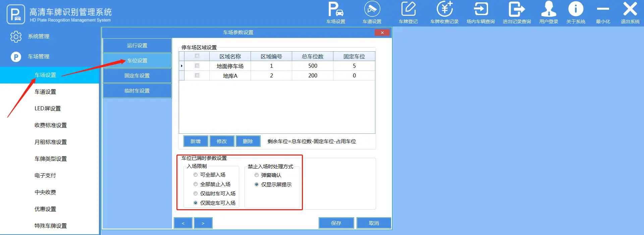Open 临时车设置 tab

137,91
